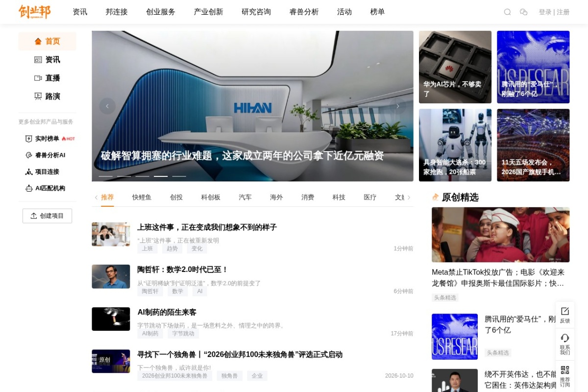Viewport: 588px width, 392px height.
Task: Click the 睿兽分析AI icon
Action: (x=29, y=155)
